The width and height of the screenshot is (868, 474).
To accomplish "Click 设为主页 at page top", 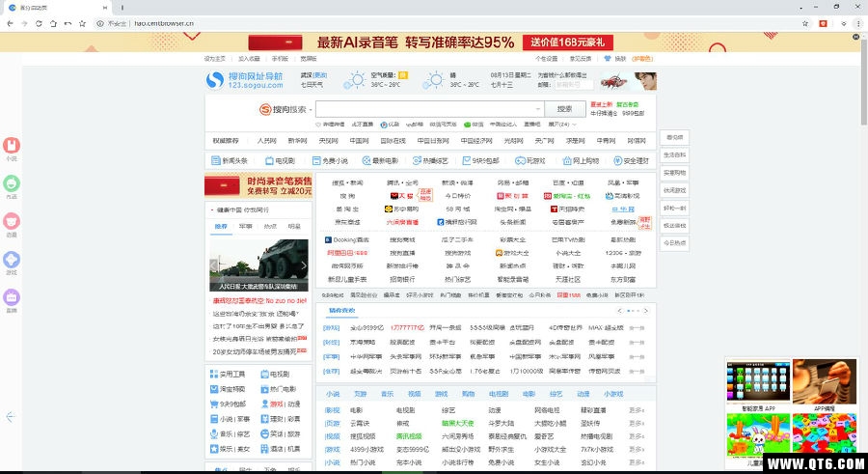I will click(215, 59).
